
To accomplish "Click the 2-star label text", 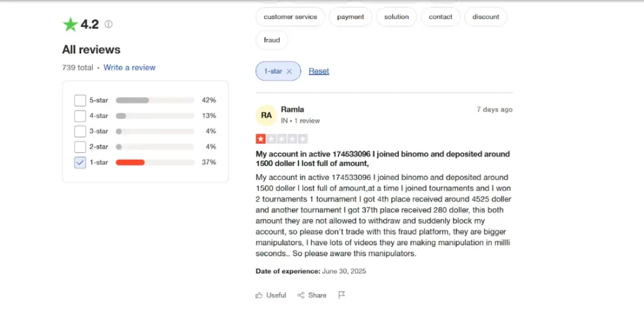I will tap(99, 146).
